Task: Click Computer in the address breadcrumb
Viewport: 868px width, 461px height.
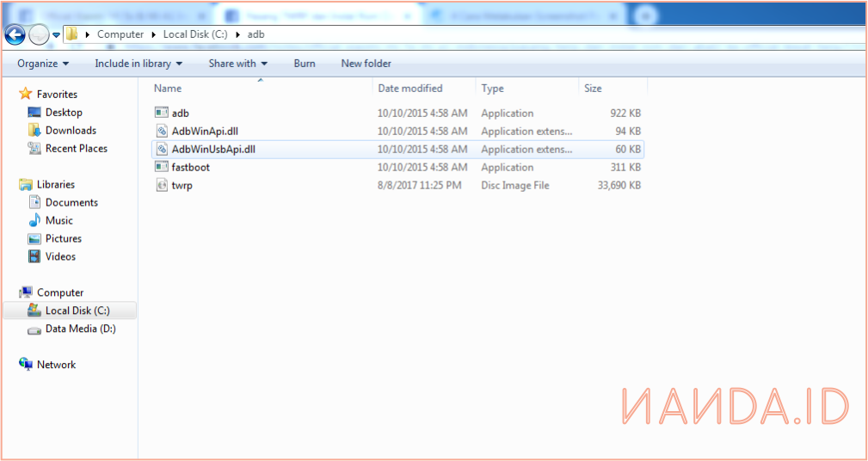Action: pyautogui.click(x=120, y=34)
